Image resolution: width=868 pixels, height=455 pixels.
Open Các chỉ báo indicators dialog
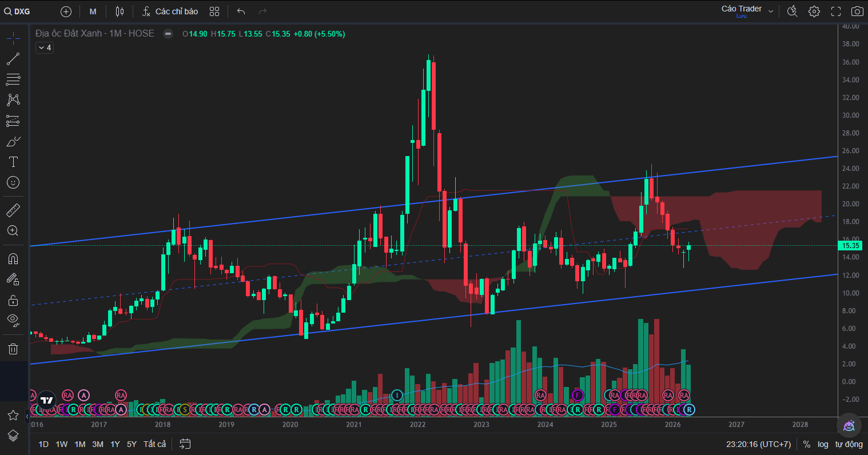point(170,11)
